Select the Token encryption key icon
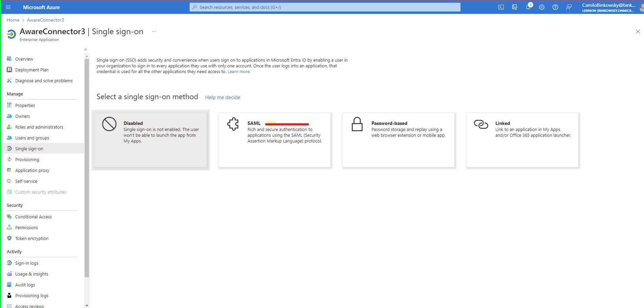 9,238
